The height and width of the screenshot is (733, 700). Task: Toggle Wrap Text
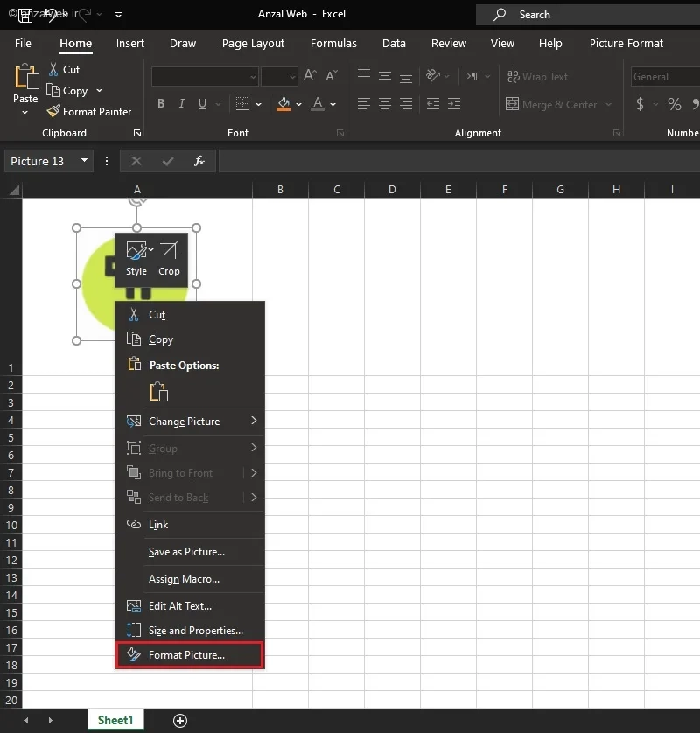point(537,76)
